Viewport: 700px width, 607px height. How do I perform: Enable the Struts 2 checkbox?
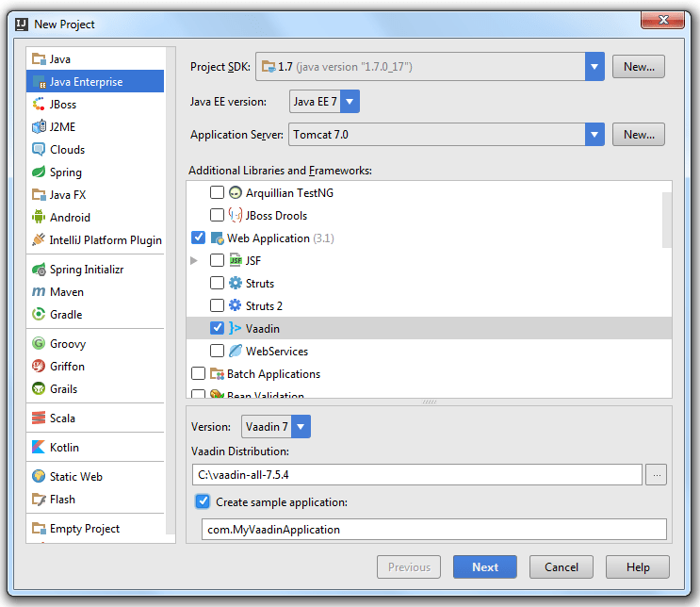click(218, 306)
